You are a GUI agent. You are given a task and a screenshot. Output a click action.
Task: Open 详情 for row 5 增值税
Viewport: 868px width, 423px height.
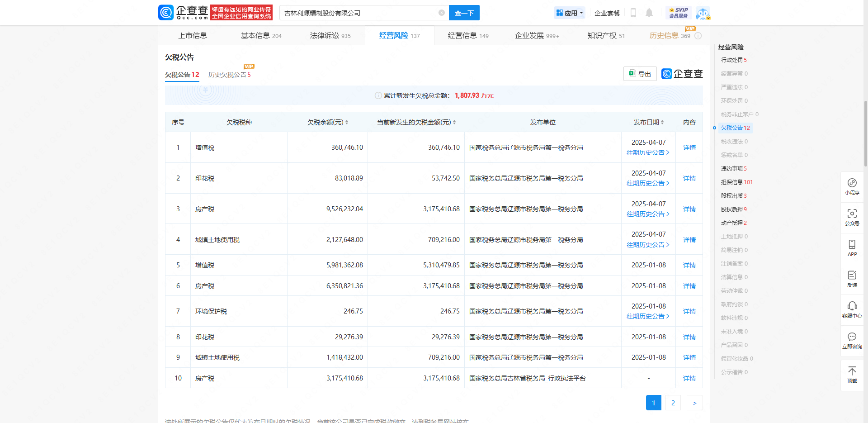click(x=689, y=265)
